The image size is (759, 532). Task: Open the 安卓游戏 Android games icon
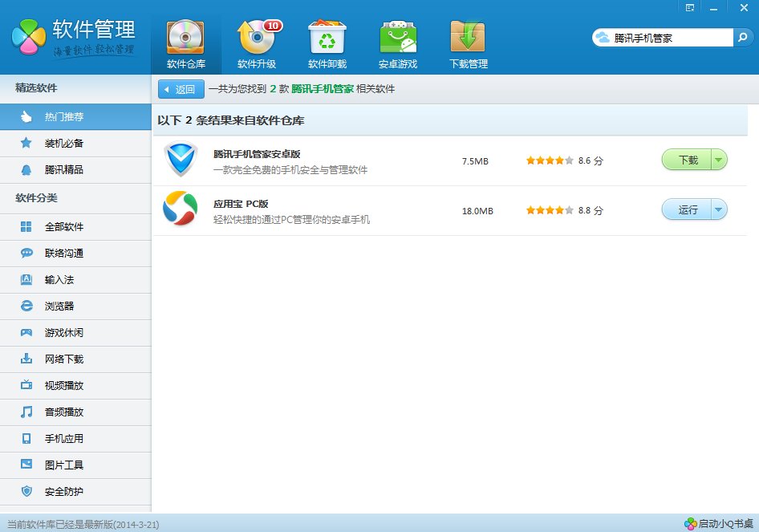coord(398,43)
